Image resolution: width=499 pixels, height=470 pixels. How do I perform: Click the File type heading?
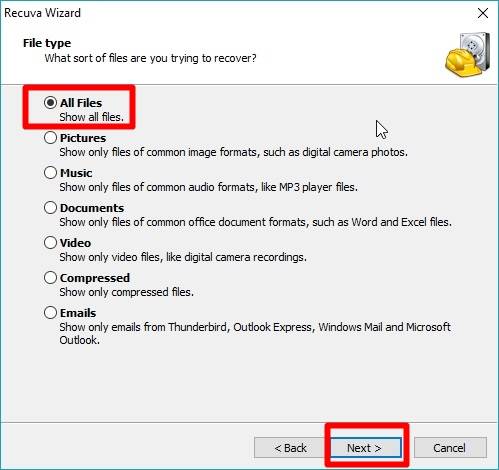click(47, 43)
